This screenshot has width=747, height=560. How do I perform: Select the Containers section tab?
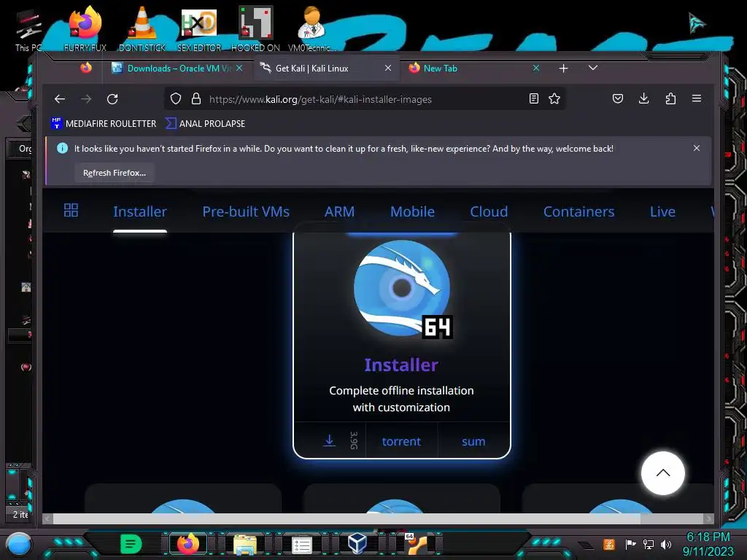(x=578, y=211)
